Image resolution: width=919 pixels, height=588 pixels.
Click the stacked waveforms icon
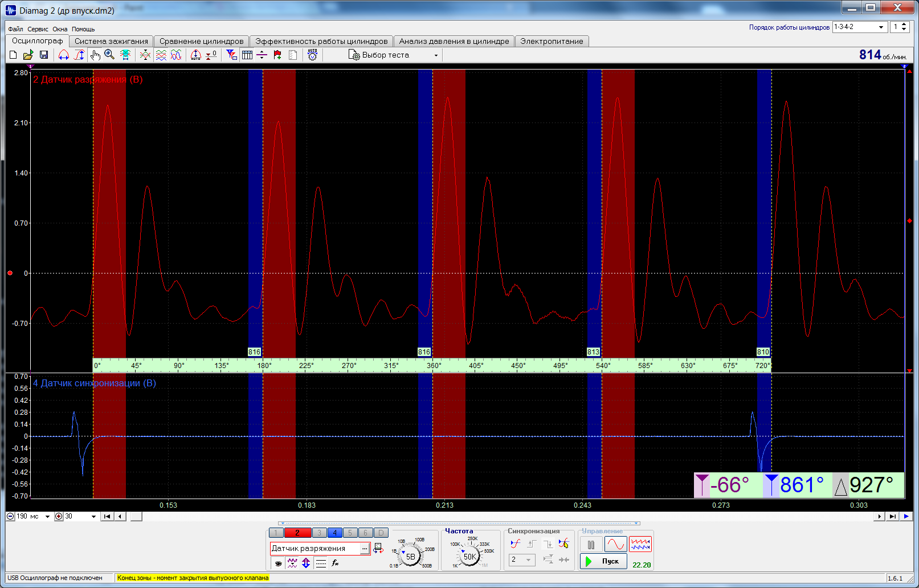(x=161, y=55)
